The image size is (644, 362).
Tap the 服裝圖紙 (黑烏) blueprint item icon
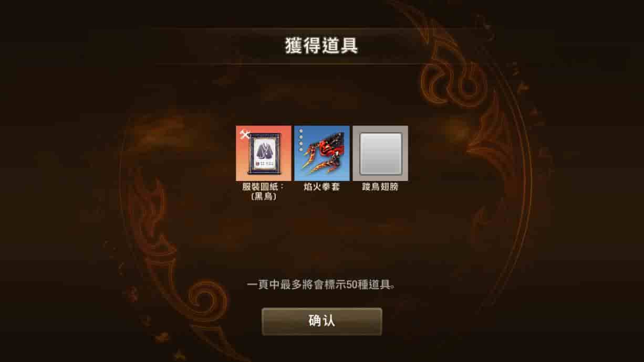click(x=263, y=153)
